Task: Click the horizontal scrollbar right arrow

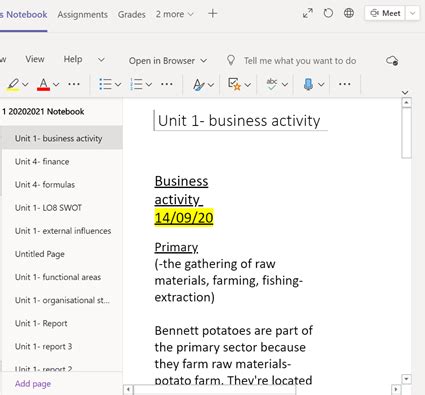Action: click(x=396, y=389)
